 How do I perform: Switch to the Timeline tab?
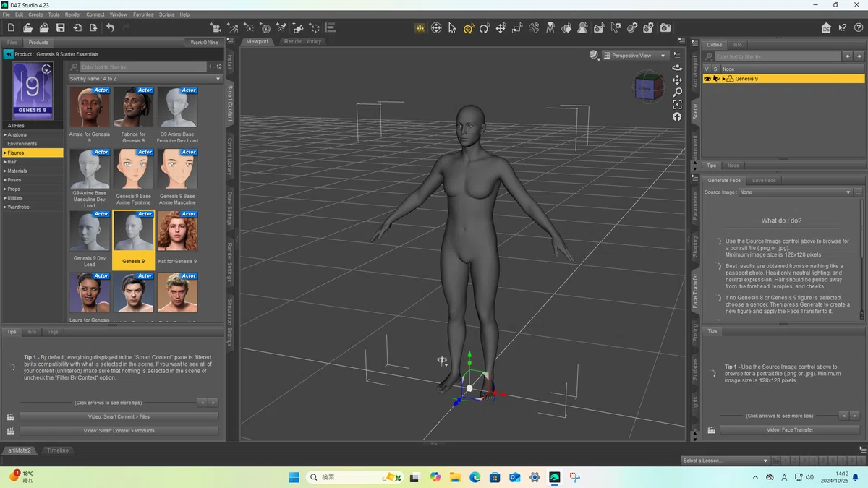(58, 450)
